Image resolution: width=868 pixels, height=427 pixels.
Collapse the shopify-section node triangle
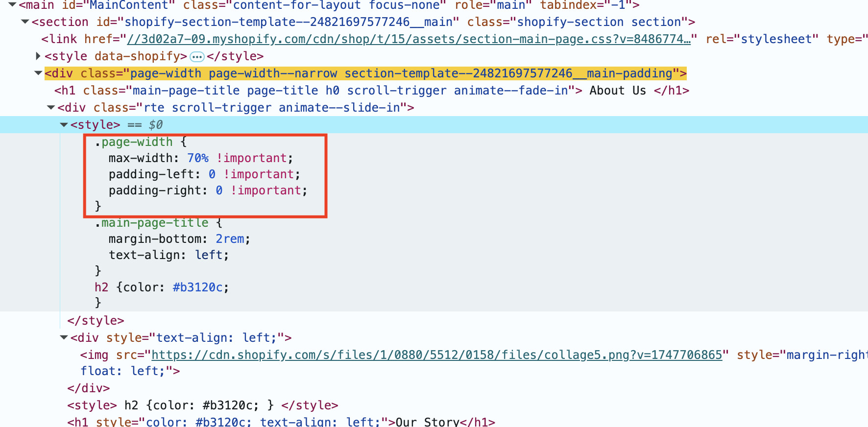[25, 22]
